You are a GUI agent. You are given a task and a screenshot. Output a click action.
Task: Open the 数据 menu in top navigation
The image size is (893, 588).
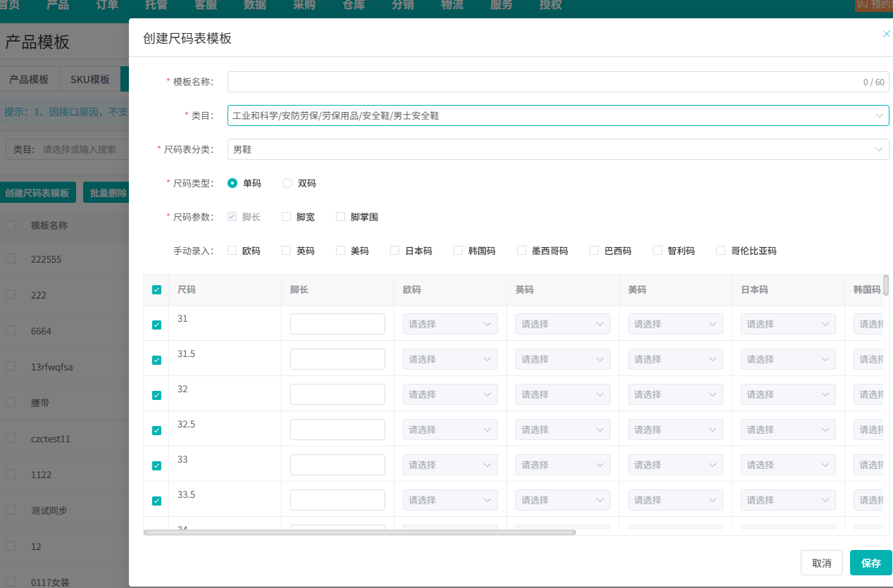point(255,5)
